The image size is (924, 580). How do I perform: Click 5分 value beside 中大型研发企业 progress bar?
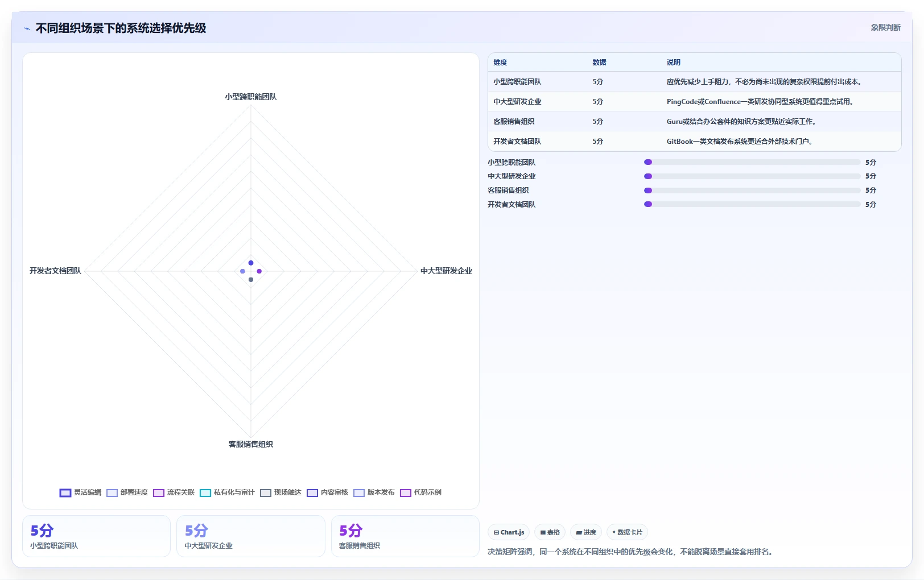coord(871,176)
